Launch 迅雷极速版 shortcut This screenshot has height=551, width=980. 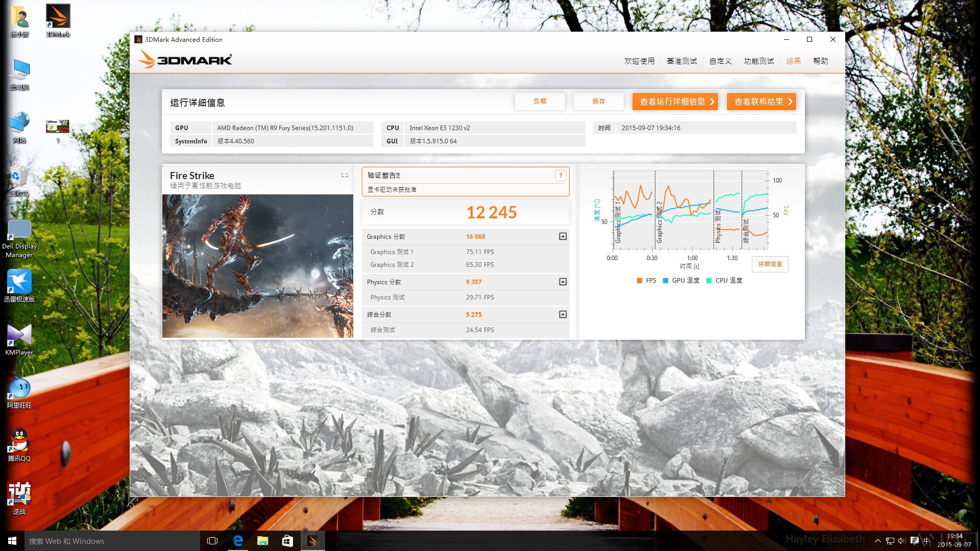pos(19,286)
